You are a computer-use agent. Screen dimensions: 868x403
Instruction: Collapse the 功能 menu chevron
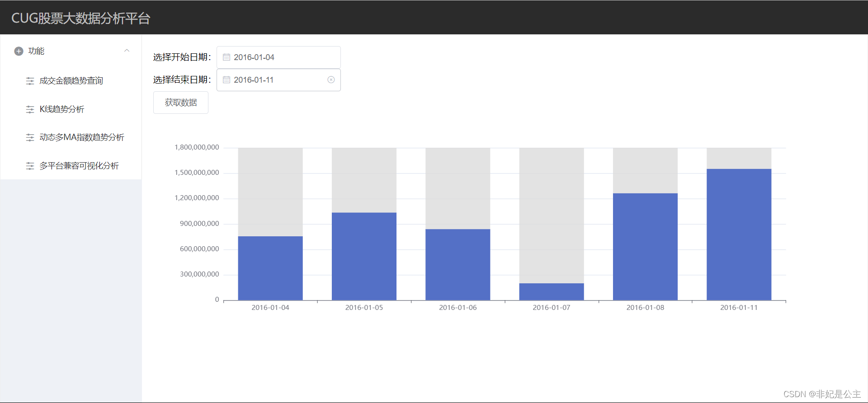(x=127, y=51)
